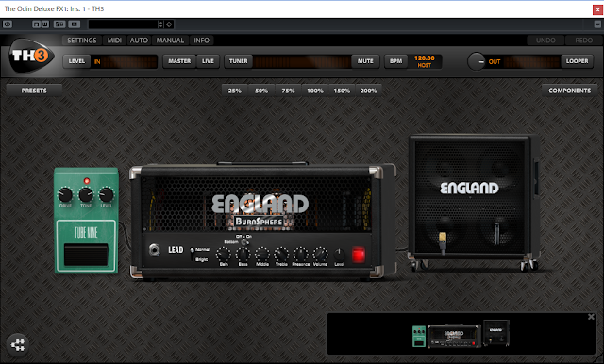This screenshot has height=364, width=604.
Task: Toggle the MUTE button
Action: [x=365, y=61]
